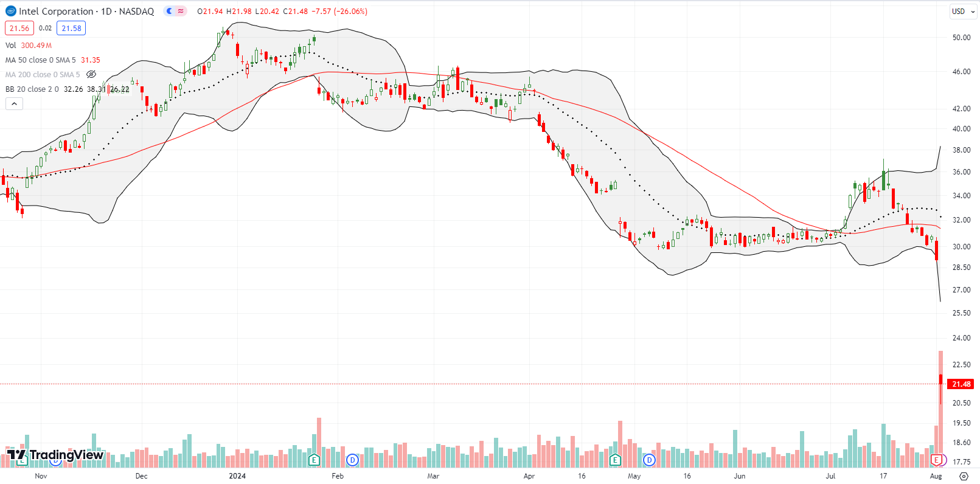This screenshot has height=484, width=980.
Task: Show the hidden MA 200 indicator via eye icon
Action: point(91,74)
